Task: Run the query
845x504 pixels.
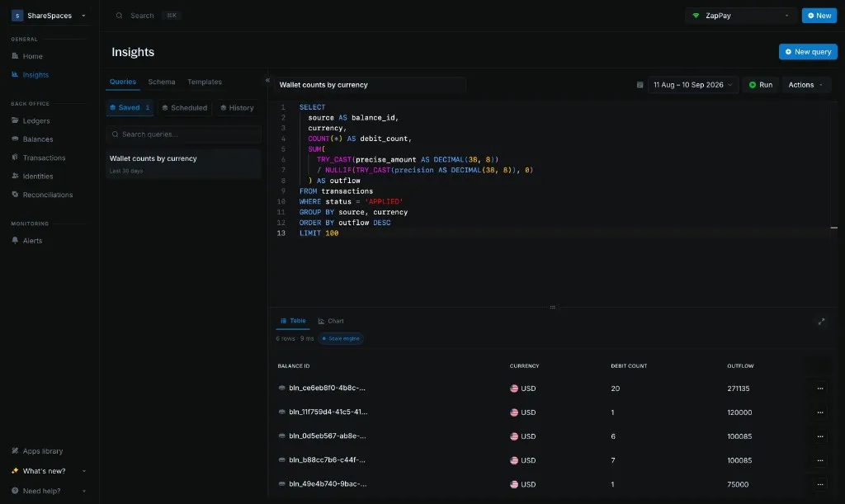Action: click(x=760, y=84)
